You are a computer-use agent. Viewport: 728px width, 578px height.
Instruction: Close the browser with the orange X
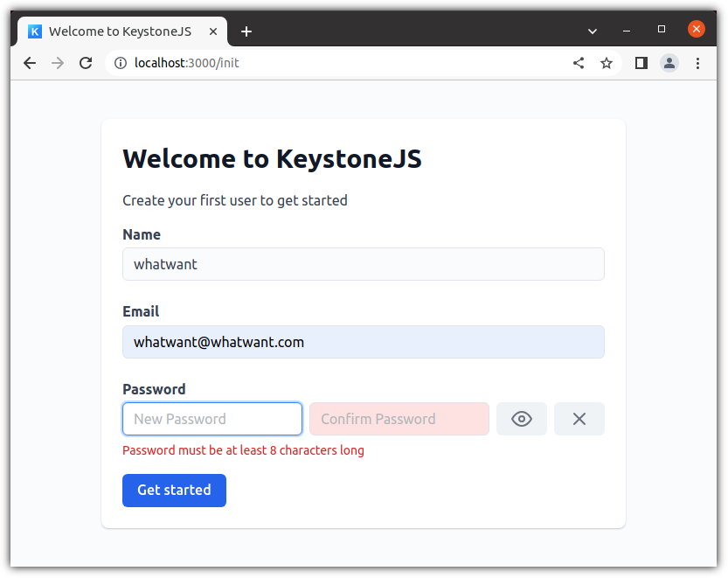[697, 29]
